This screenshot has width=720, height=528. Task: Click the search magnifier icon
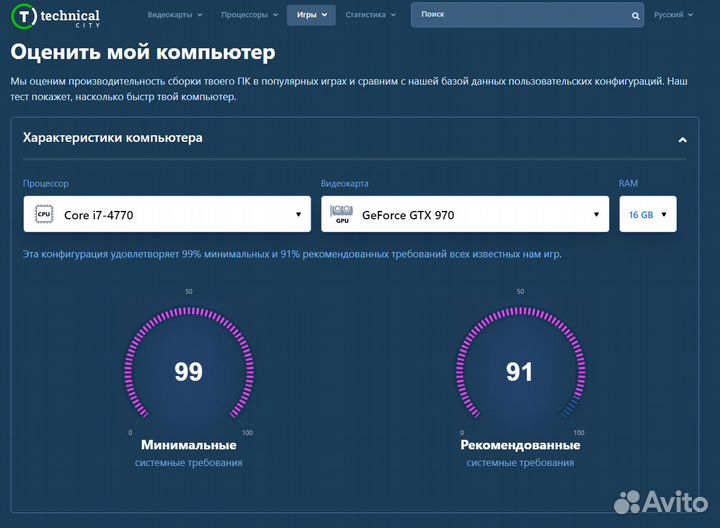635,16
